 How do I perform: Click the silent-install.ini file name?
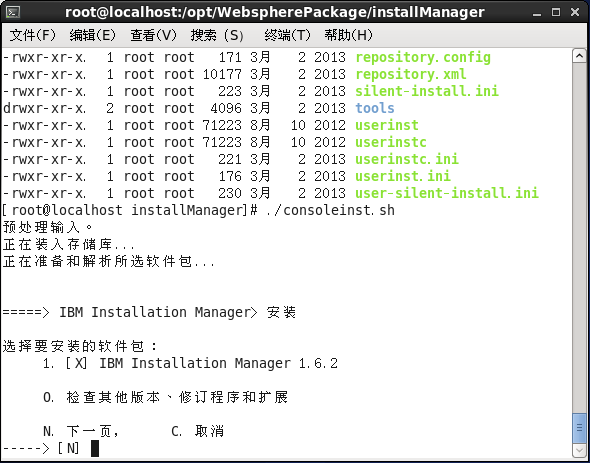coord(427,91)
